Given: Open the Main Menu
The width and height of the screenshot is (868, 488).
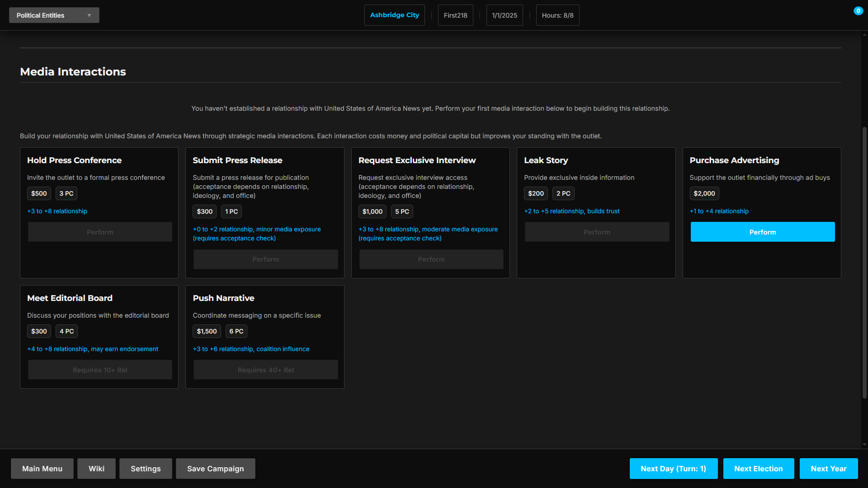Looking at the screenshot, I should pyautogui.click(x=42, y=469).
